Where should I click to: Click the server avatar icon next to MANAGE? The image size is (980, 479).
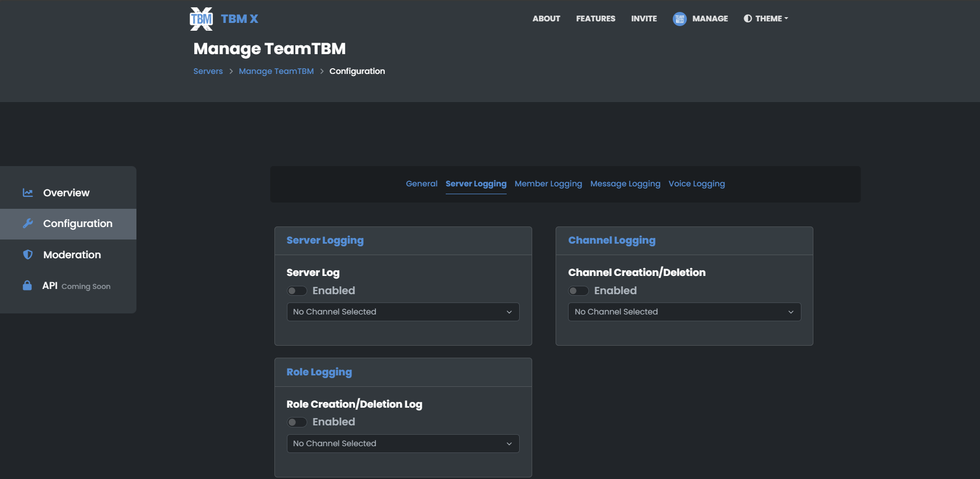point(679,19)
